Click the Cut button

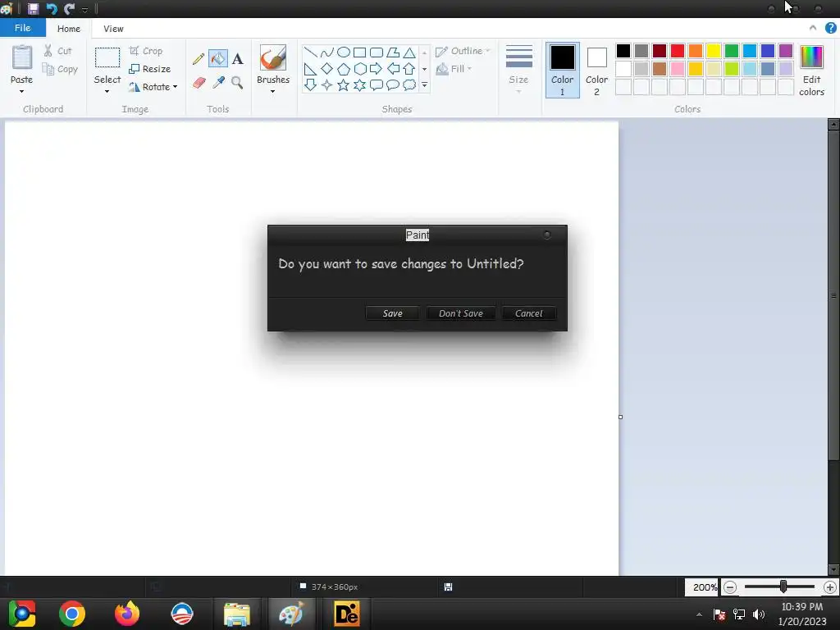(x=57, y=51)
